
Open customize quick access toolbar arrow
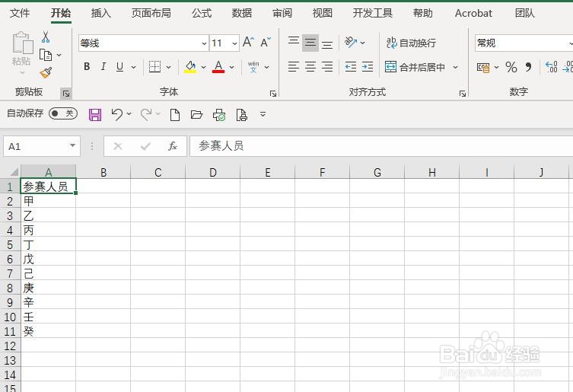click(x=263, y=114)
